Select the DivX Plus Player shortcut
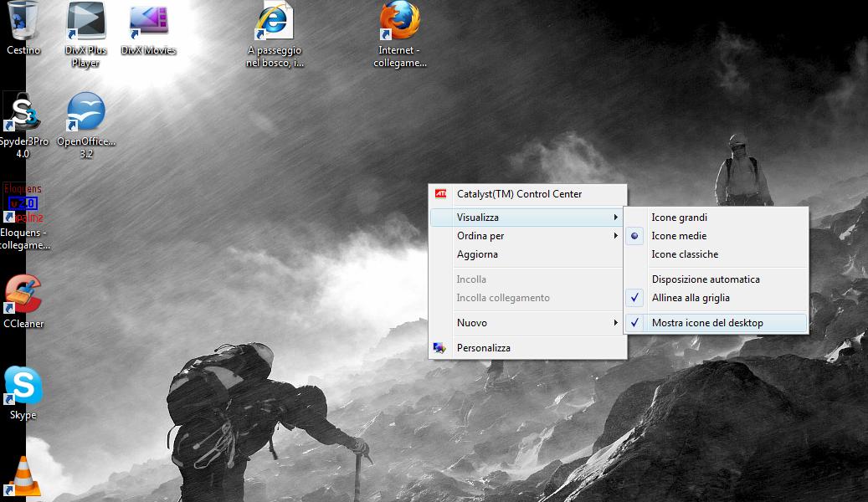Screen dimensions: 868x502 pyautogui.click(x=86, y=23)
